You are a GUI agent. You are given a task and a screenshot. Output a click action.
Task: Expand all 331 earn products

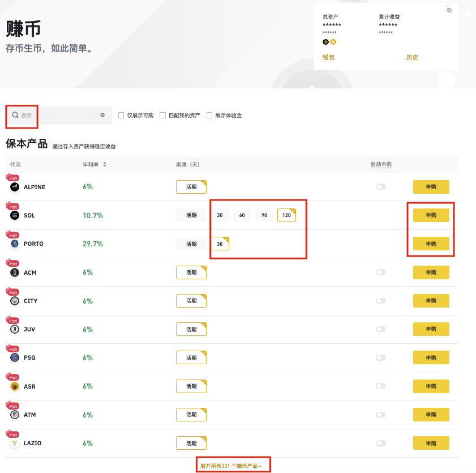tap(231, 466)
